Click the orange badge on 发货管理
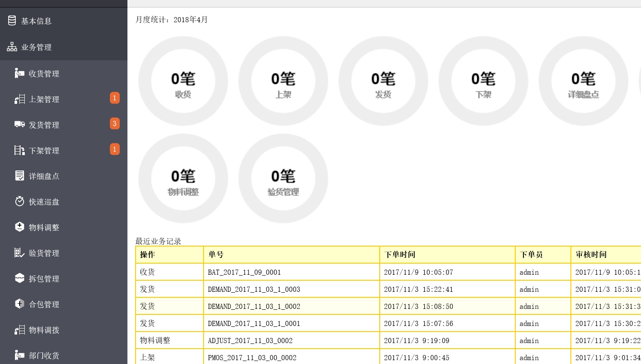Image resolution: width=641 pixels, height=364 pixels. click(x=115, y=124)
